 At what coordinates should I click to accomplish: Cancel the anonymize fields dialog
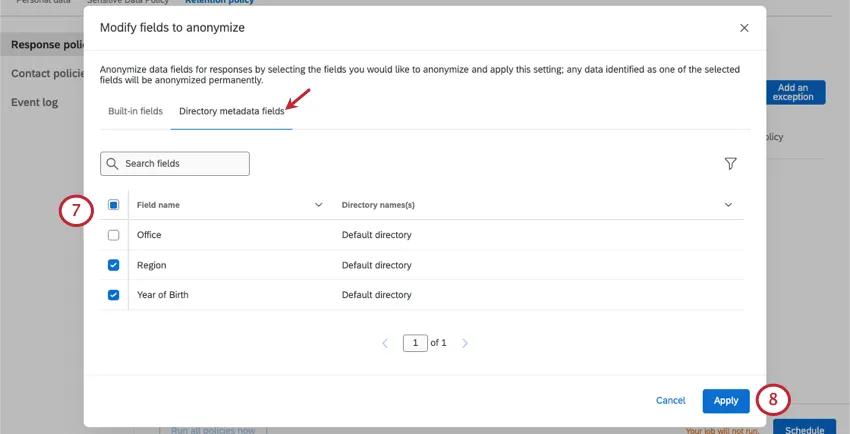670,400
